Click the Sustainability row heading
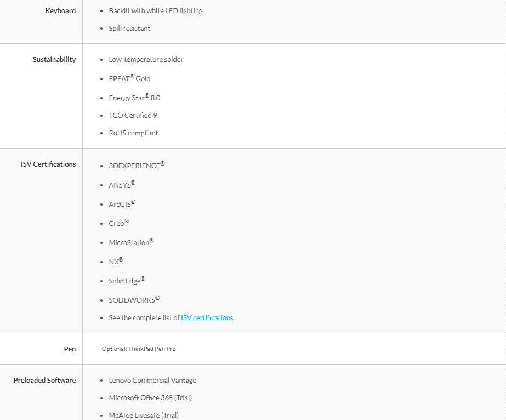 (54, 59)
